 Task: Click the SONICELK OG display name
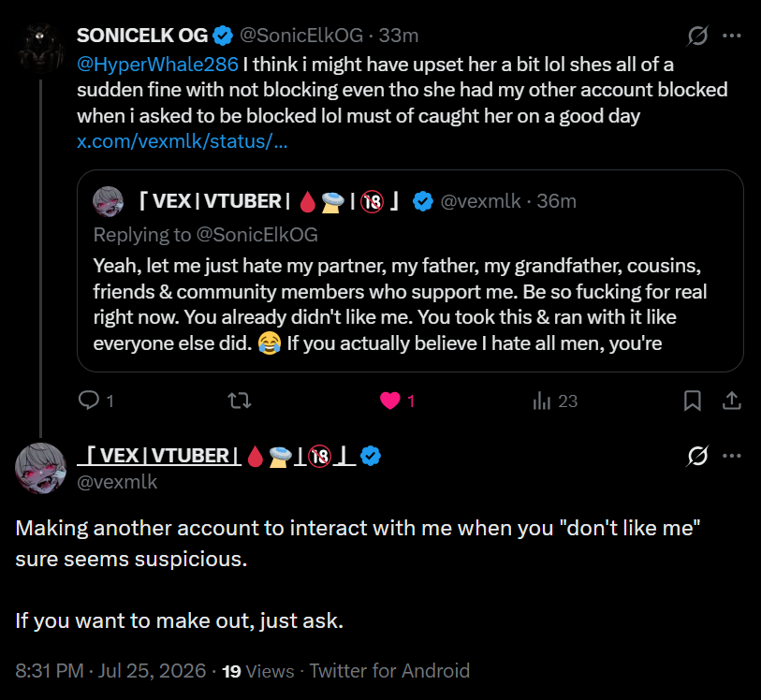(x=142, y=36)
